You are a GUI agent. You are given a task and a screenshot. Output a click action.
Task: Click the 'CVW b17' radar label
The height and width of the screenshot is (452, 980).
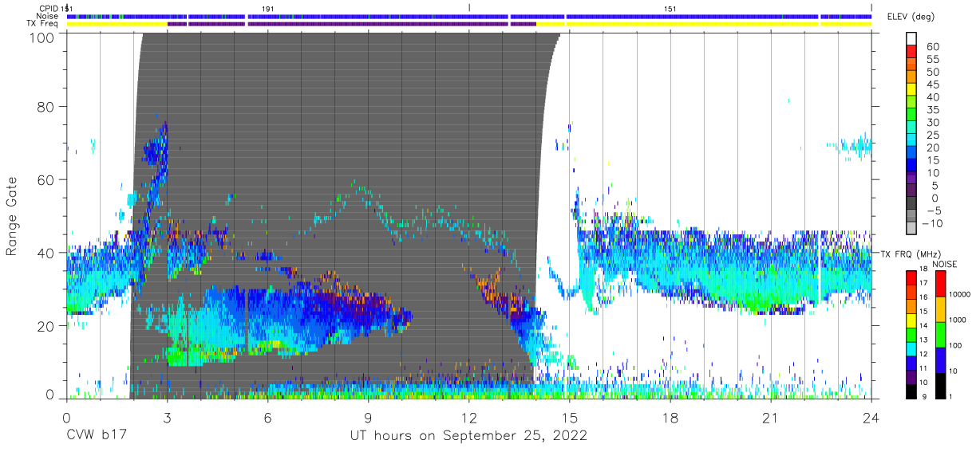point(97,436)
